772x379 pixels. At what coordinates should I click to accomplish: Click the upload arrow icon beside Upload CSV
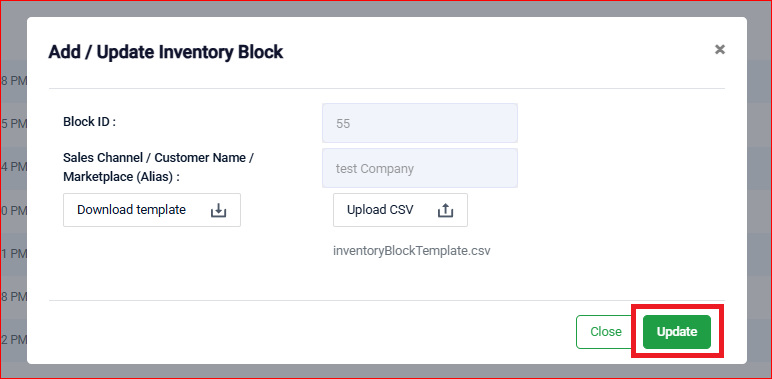(445, 210)
